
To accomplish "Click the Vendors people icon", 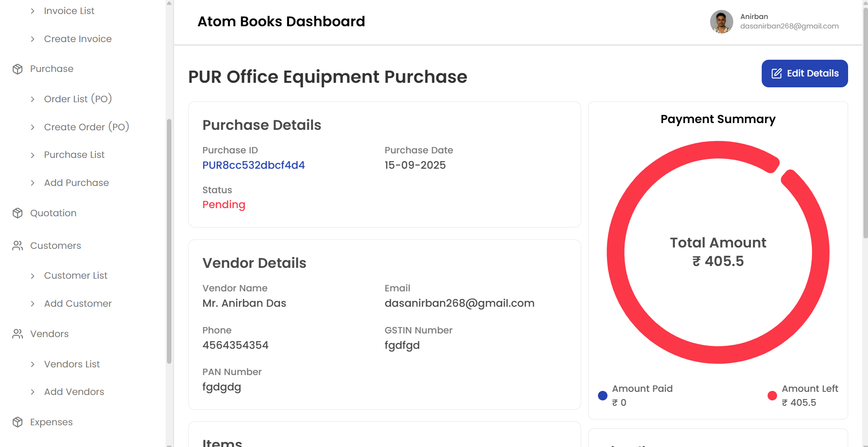I will coord(18,334).
